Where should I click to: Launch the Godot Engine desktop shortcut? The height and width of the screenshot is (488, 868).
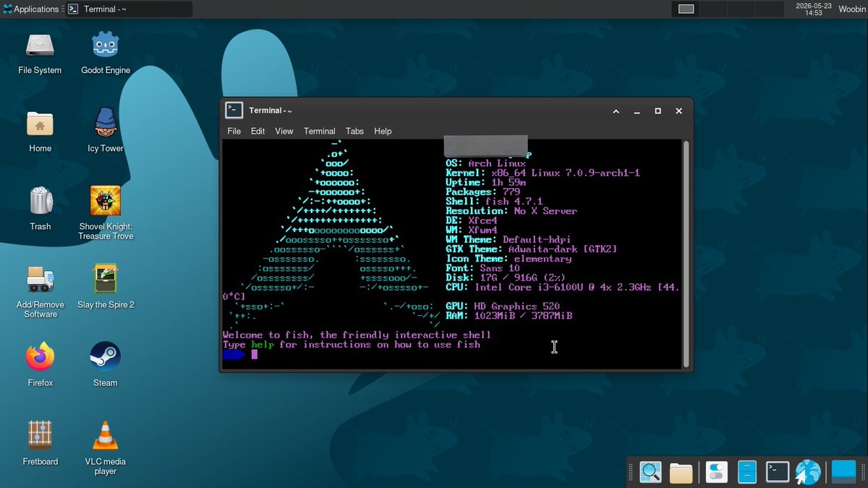pyautogui.click(x=106, y=45)
